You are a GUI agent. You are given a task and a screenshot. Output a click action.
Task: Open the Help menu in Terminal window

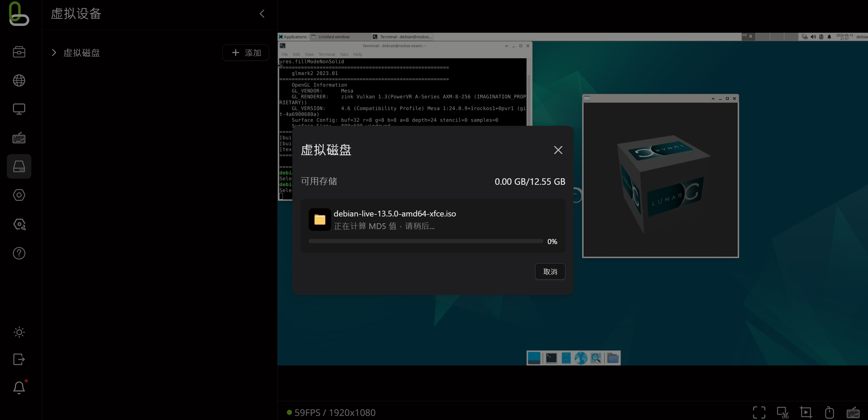[357, 54]
